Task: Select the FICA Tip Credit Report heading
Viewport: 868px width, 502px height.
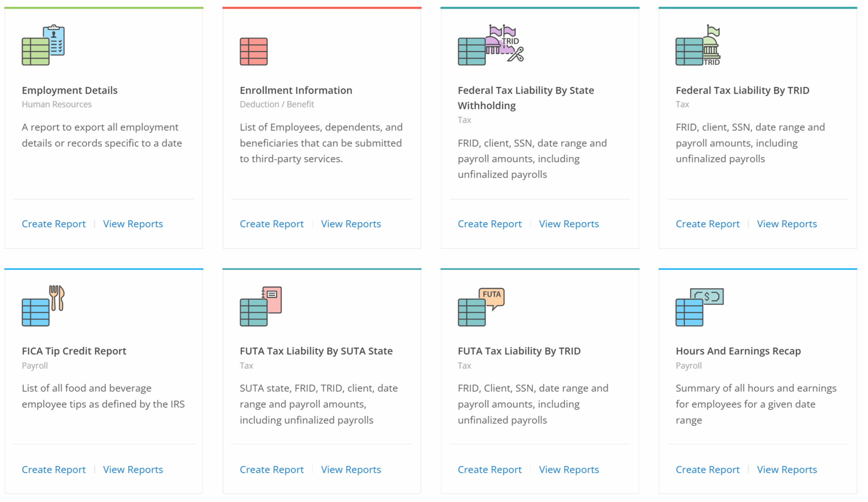Action: click(x=74, y=351)
